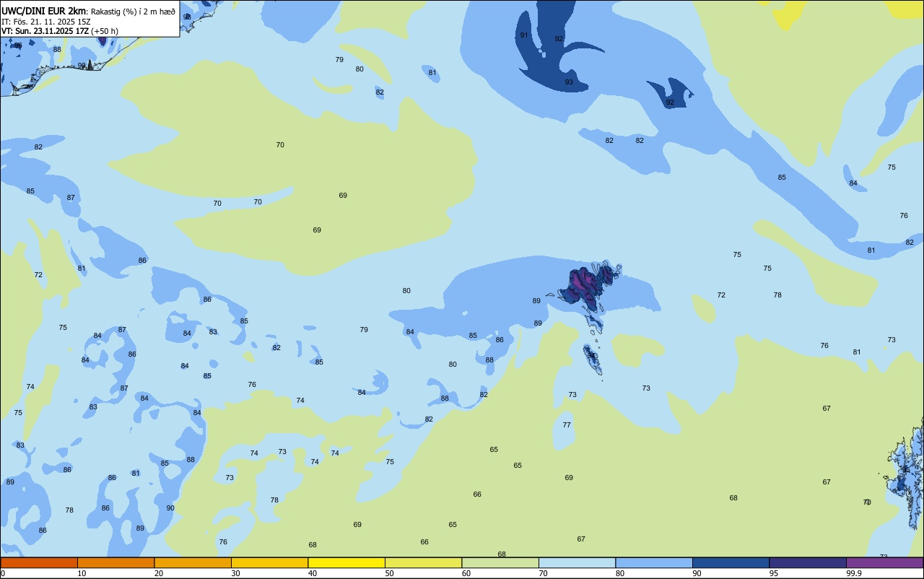This screenshot has height=579, width=924.
Task: Click the 'Rakastig (%) í 2 m hæð' text
Action: click(133, 12)
